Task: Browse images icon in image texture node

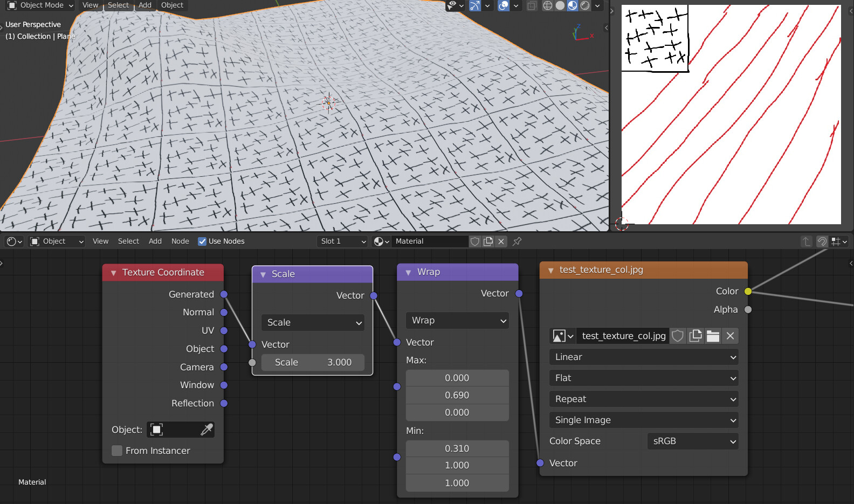Action: (x=563, y=336)
